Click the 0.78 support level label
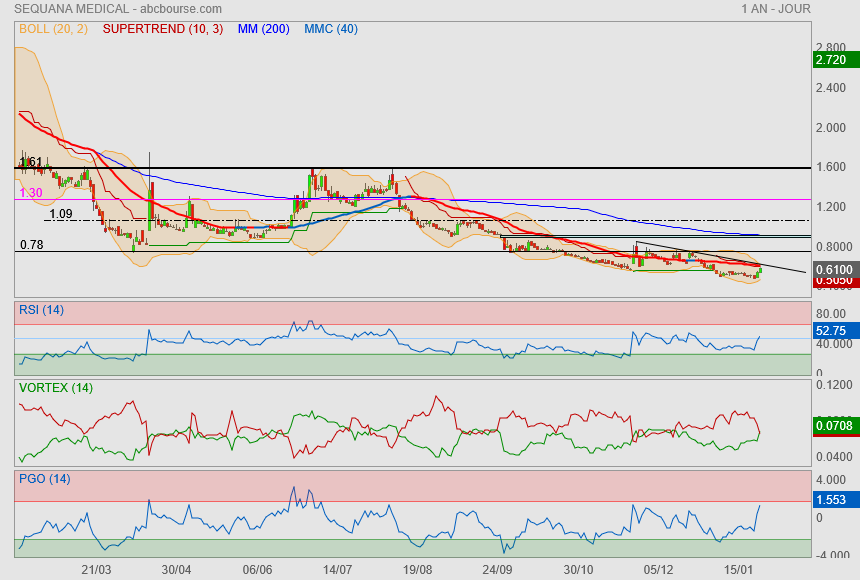Image resolution: width=860 pixels, height=580 pixels. coord(32,245)
